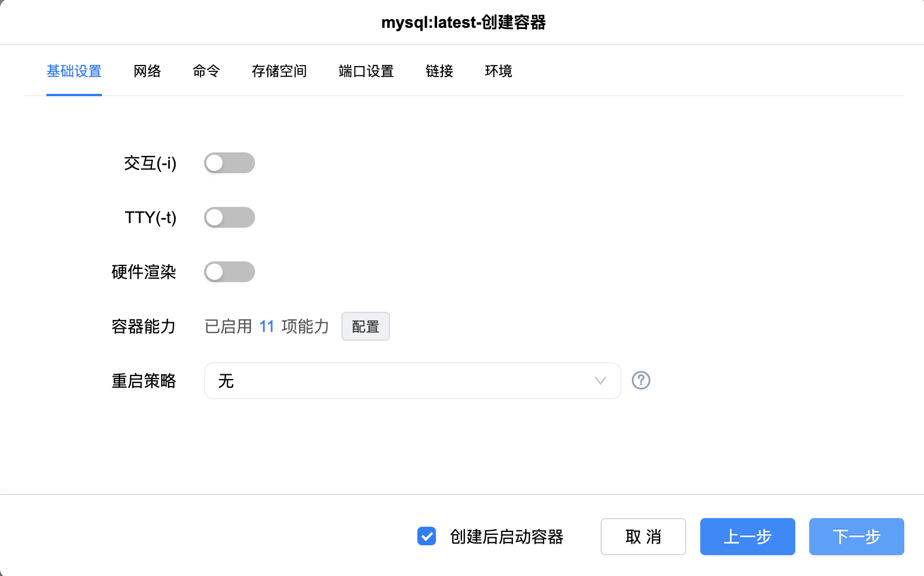Switch to the 环境 tab
The width and height of the screenshot is (924, 576).
click(x=499, y=71)
